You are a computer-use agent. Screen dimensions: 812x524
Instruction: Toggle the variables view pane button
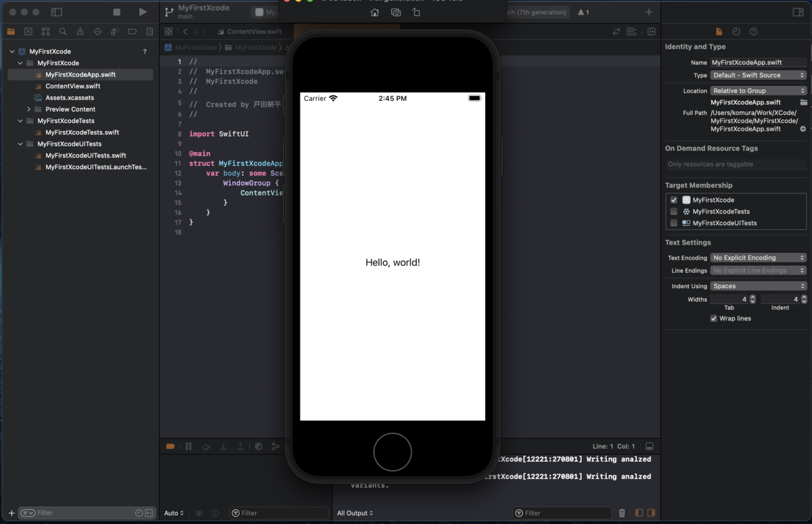639,513
